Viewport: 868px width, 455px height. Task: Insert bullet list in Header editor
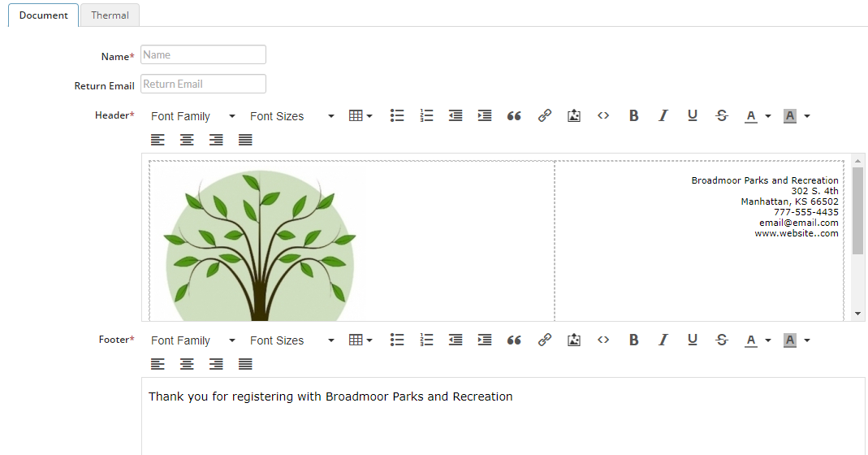coord(397,115)
